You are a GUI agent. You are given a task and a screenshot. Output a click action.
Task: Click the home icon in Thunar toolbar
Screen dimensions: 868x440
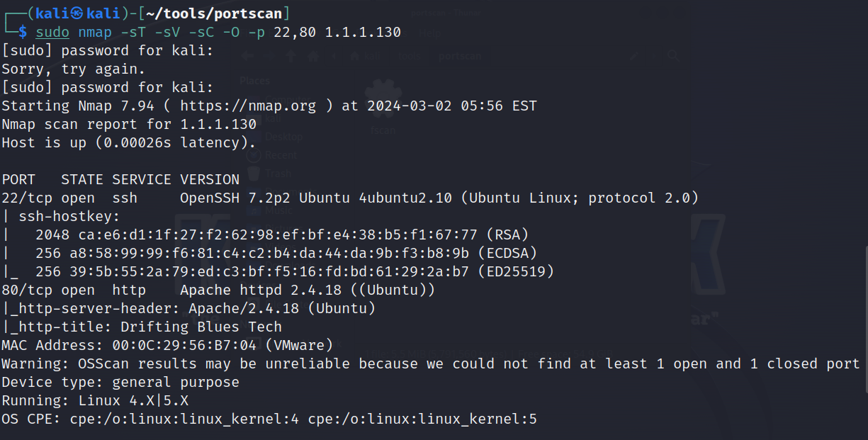(312, 56)
